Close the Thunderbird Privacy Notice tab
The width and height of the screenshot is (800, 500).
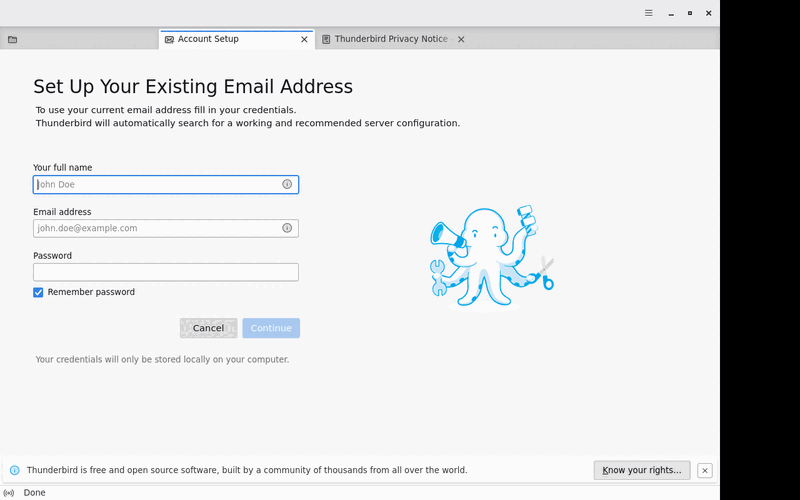(x=461, y=39)
